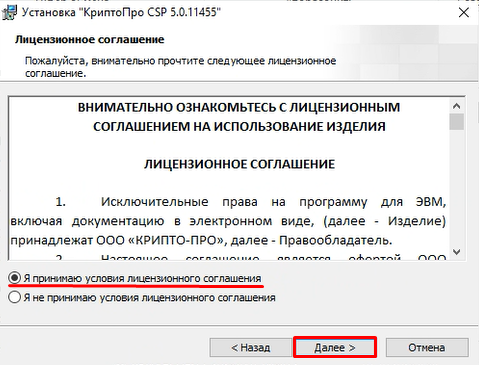
Task: Click text "СОГЛАШЕНИЕМ НА ИСПОЛЬЗОВАНИЕ ИЗДЕЛИЯ"
Action: tap(239, 127)
